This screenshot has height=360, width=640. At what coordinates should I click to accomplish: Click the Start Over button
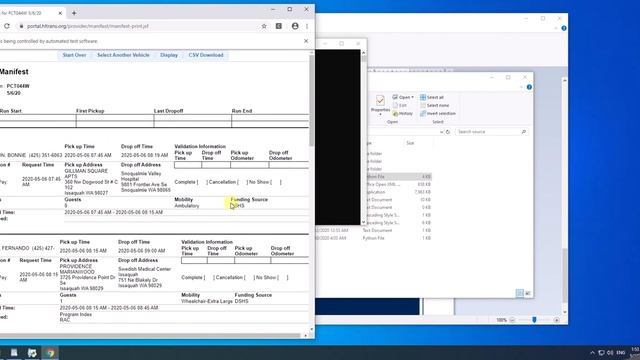pyautogui.click(x=74, y=55)
